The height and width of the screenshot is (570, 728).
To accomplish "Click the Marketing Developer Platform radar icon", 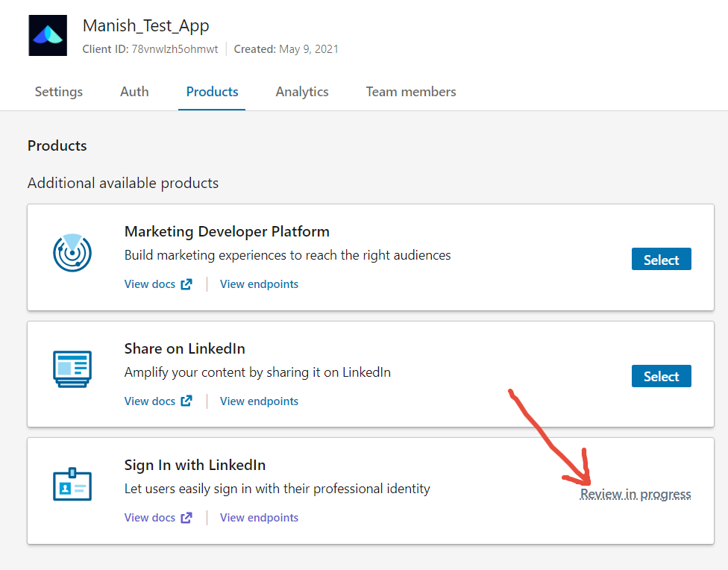I will coord(72,252).
